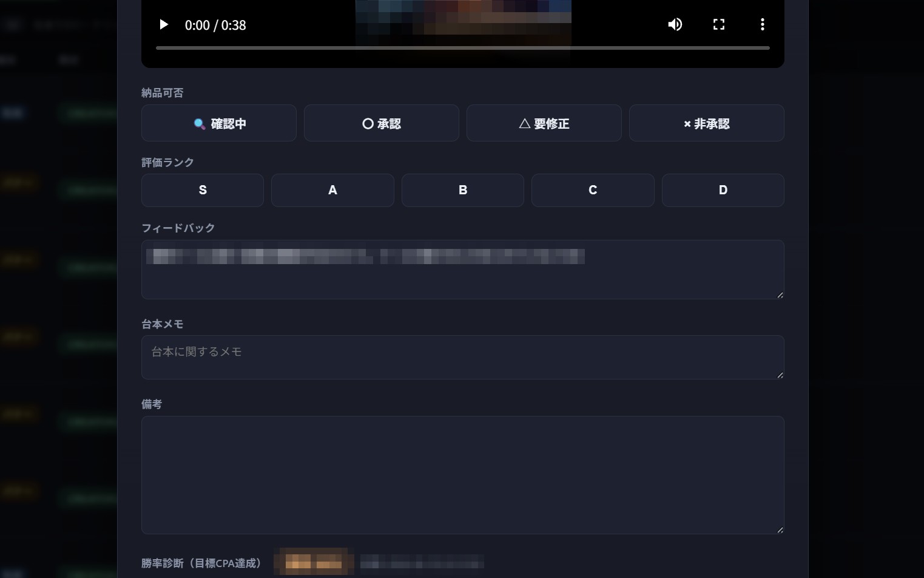Choose 非承認 for delivery status

coord(707,123)
